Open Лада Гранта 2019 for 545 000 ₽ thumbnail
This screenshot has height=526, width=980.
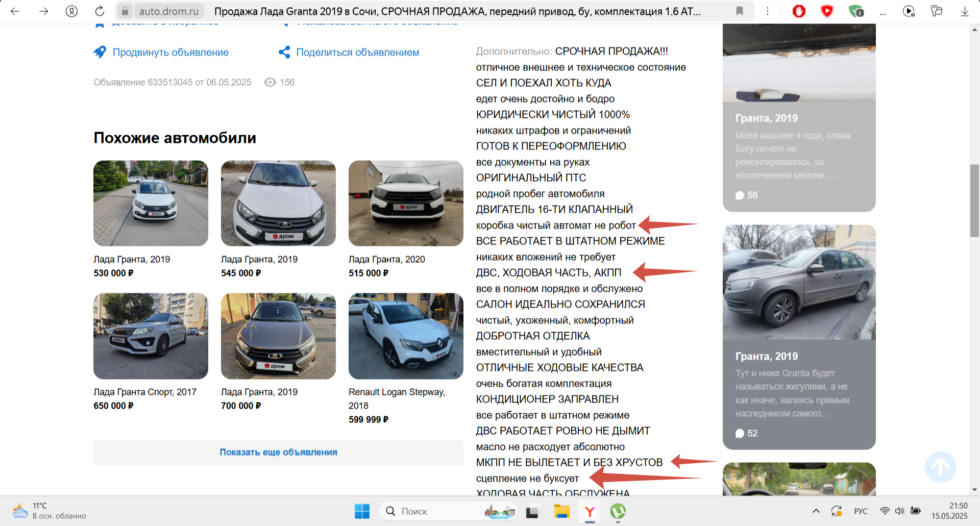pyautogui.click(x=278, y=203)
